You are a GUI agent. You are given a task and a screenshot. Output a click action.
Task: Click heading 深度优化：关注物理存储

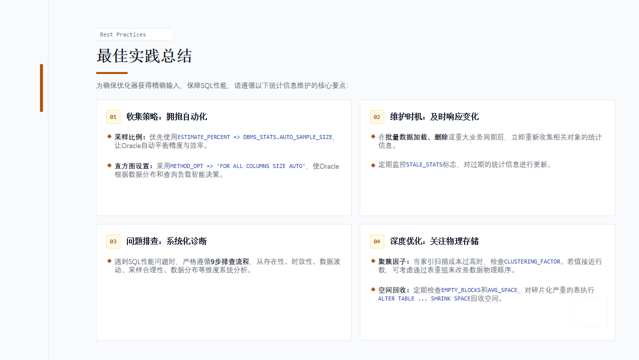[434, 241]
